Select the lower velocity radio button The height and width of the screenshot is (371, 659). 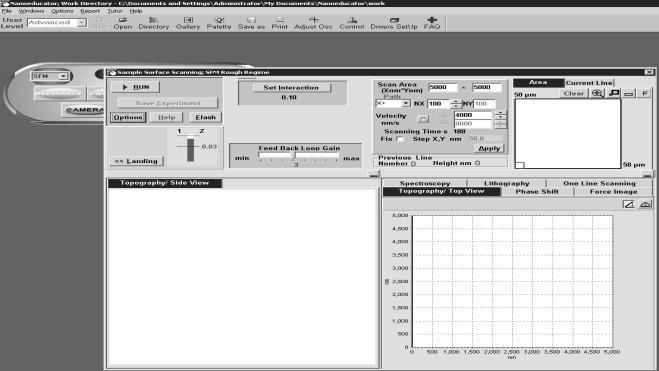pos(443,122)
